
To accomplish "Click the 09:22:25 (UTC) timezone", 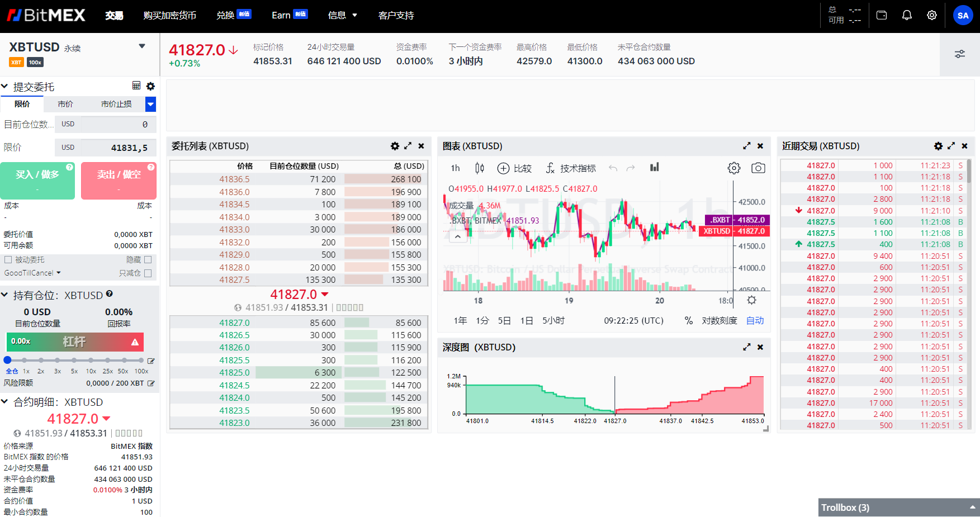I will pos(634,321).
